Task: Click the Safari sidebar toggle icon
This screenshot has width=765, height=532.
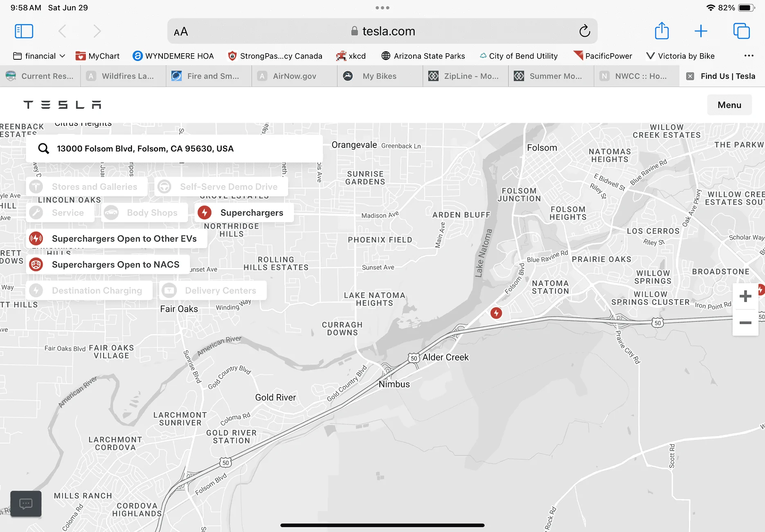Action: click(24, 31)
